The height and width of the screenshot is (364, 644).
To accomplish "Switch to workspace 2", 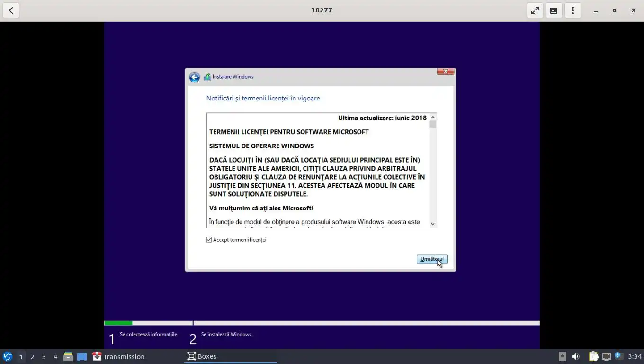I will [32, 357].
